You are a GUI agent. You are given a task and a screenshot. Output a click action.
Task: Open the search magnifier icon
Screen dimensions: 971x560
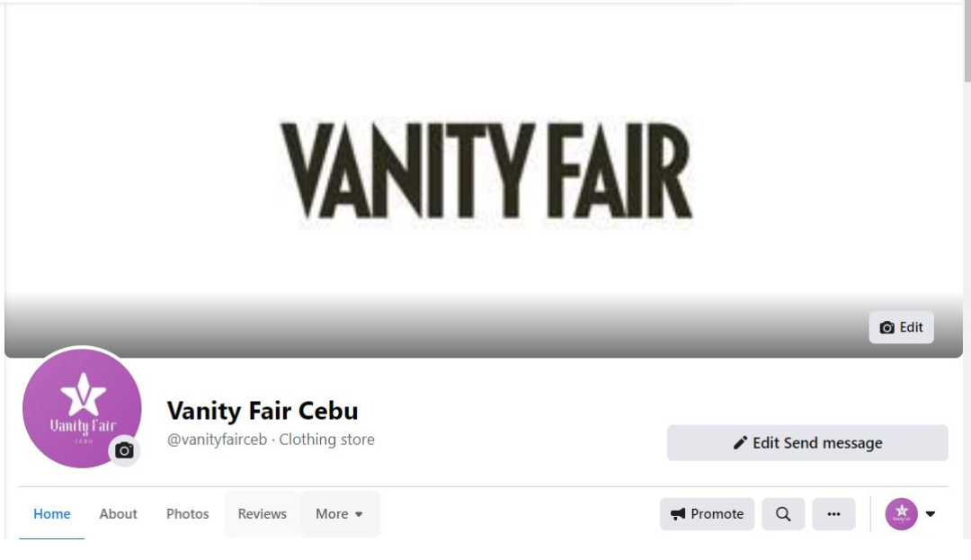pyautogui.click(x=783, y=514)
